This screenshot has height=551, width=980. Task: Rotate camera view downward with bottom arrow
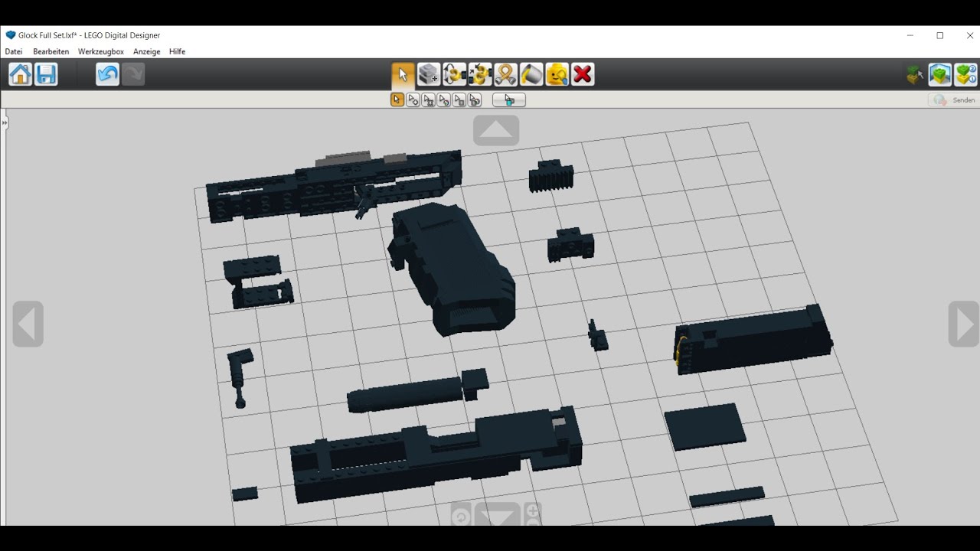498,515
